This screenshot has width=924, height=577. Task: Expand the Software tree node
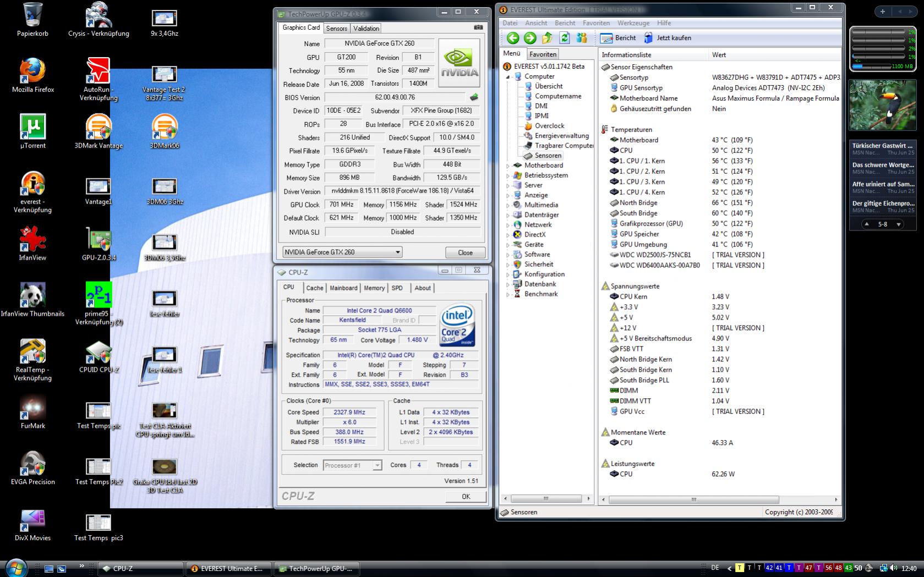[508, 255]
